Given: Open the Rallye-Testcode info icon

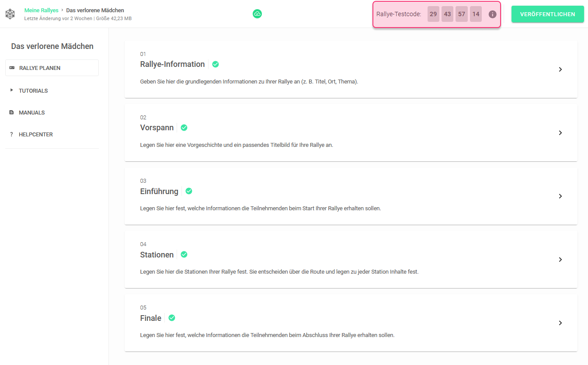Looking at the screenshot, I should (492, 14).
